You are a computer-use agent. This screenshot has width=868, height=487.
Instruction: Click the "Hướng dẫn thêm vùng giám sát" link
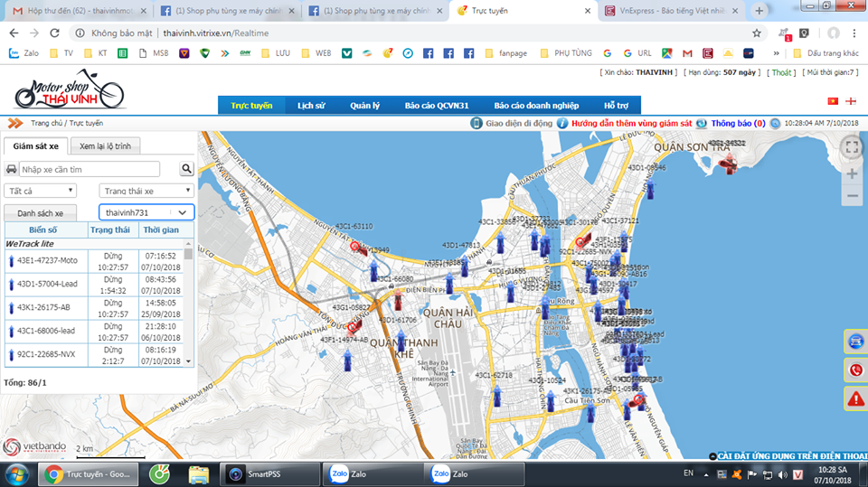point(631,123)
